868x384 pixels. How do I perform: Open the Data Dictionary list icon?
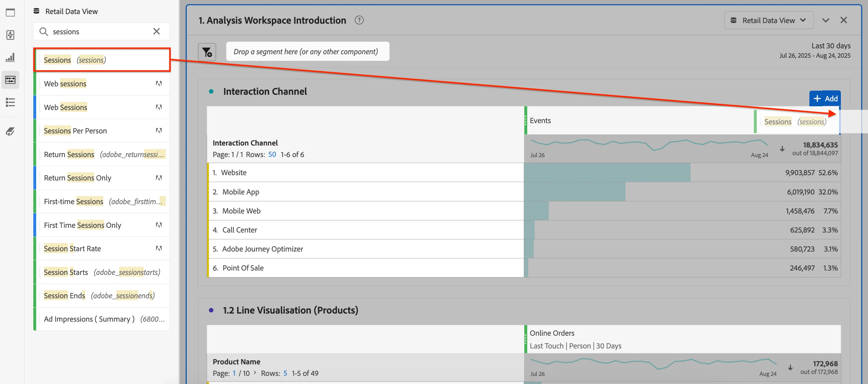[x=11, y=102]
